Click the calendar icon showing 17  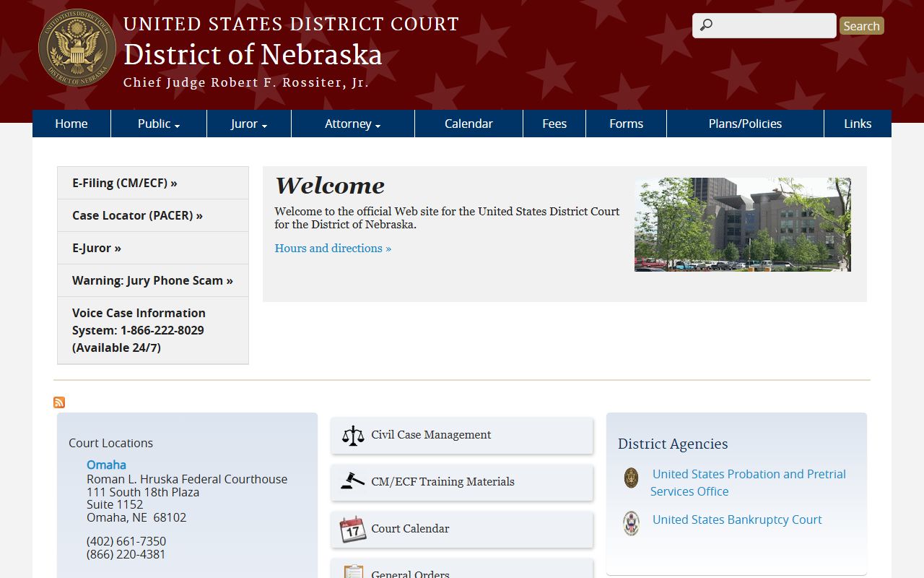pyautogui.click(x=352, y=529)
